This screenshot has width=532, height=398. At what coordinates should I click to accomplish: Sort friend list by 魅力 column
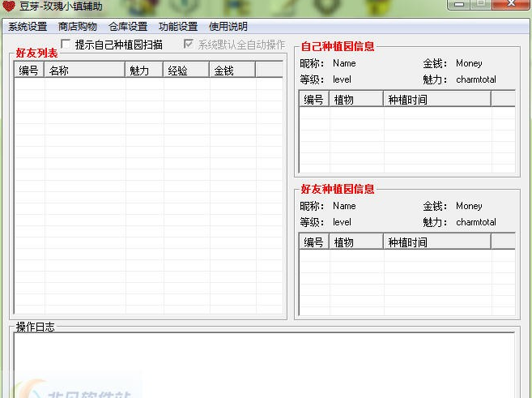(x=143, y=71)
